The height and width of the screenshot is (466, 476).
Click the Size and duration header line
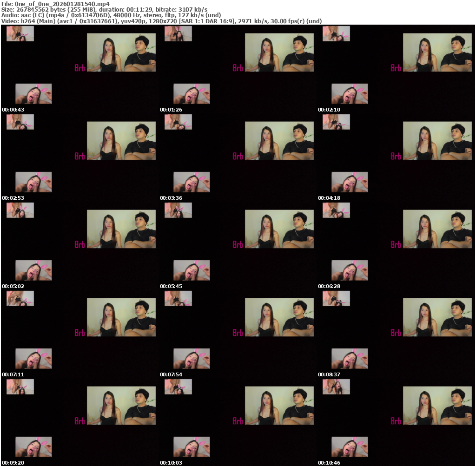[x=105, y=10]
